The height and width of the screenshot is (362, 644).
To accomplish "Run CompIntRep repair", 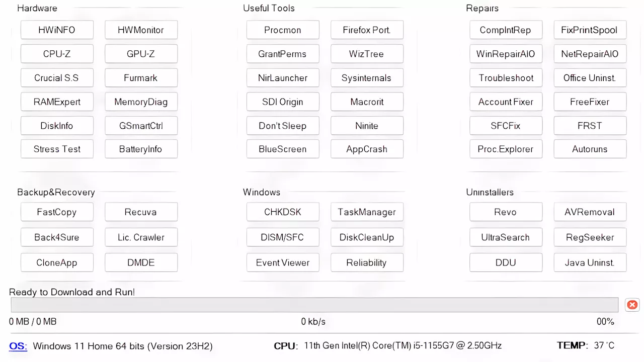I will click(506, 30).
